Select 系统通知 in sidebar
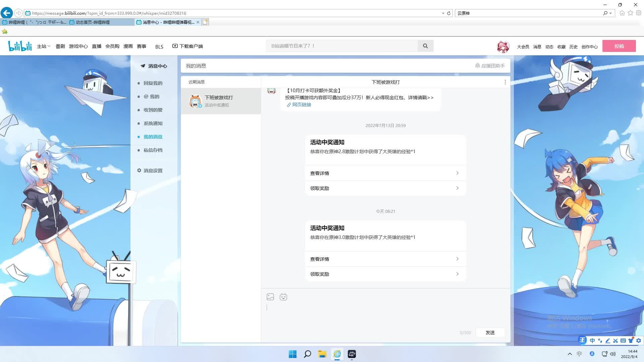Screen dimensions: 644x362 tap(153, 123)
